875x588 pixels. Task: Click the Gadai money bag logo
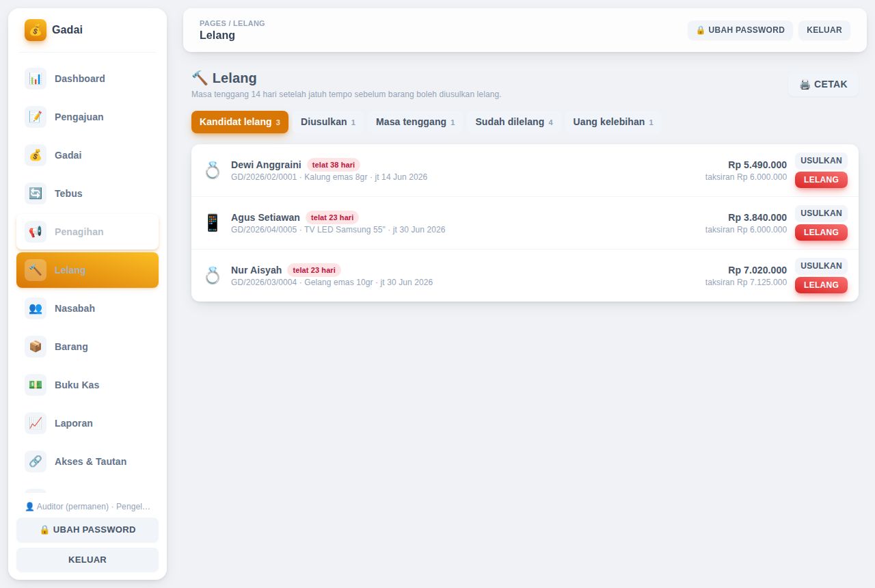[36, 30]
